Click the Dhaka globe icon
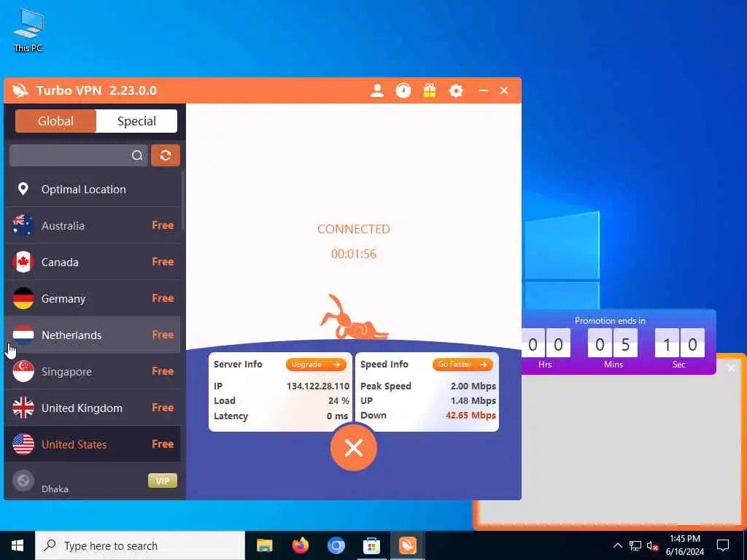 23,481
